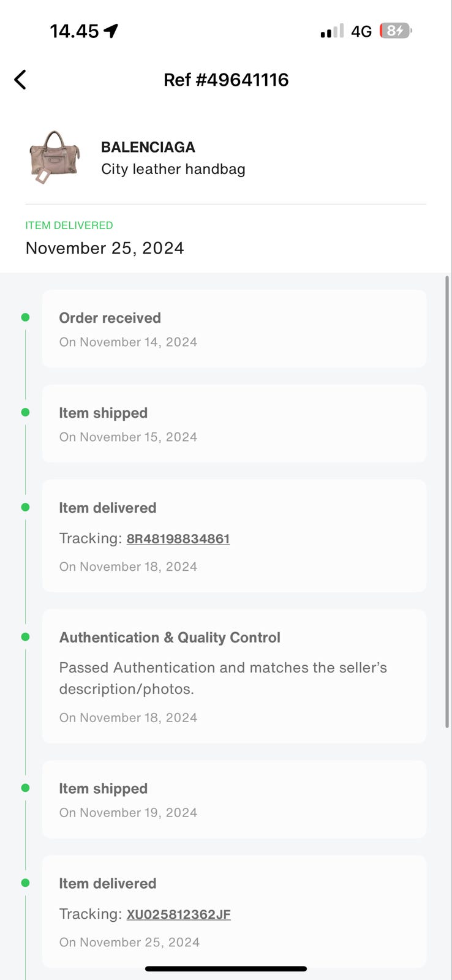The height and width of the screenshot is (980, 452).
Task: Tap the location arrow status icon
Action: pos(111,31)
